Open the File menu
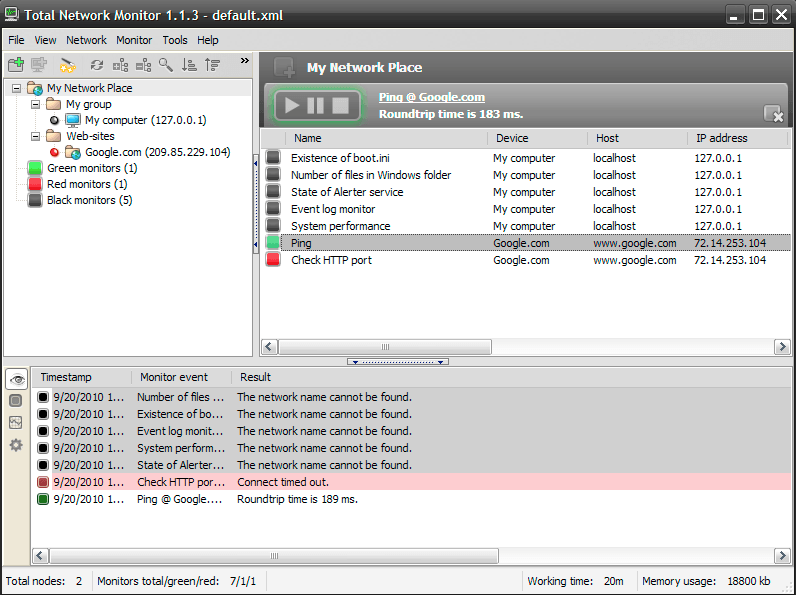The image size is (796, 595). click(x=16, y=40)
